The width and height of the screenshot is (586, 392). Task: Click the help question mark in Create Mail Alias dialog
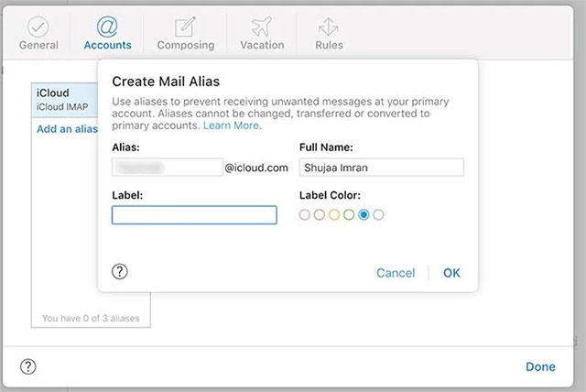(120, 272)
